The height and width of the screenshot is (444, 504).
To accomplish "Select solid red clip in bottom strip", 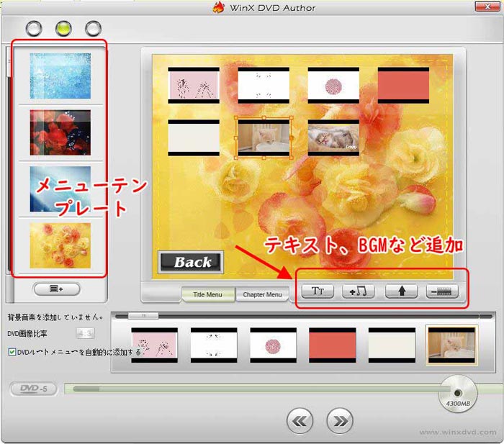I will (x=333, y=345).
